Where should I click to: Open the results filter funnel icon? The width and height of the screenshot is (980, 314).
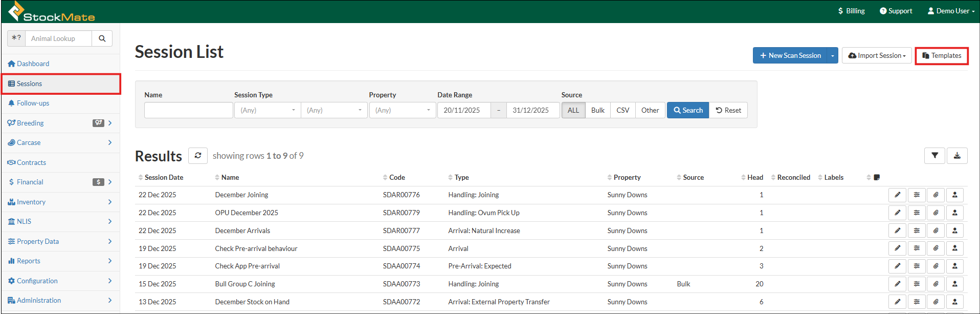(x=934, y=156)
